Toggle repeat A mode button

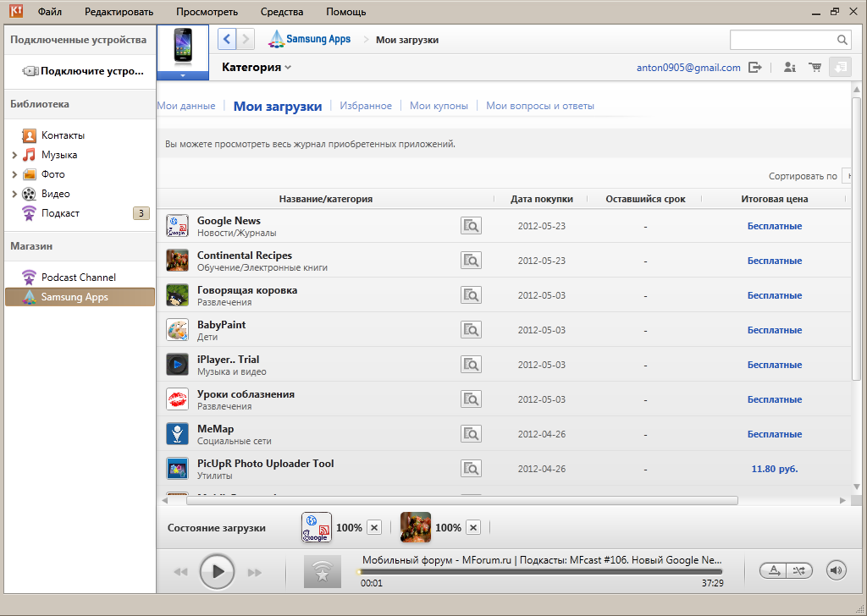pyautogui.click(x=774, y=570)
